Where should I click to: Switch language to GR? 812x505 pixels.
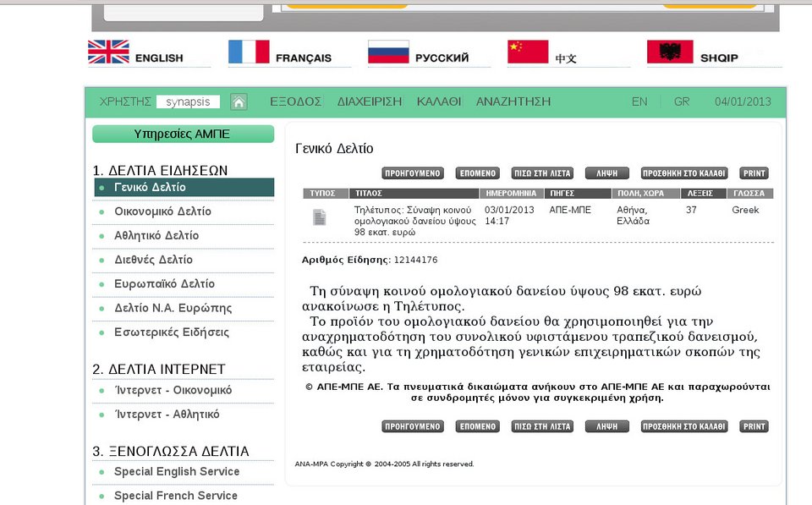682,102
